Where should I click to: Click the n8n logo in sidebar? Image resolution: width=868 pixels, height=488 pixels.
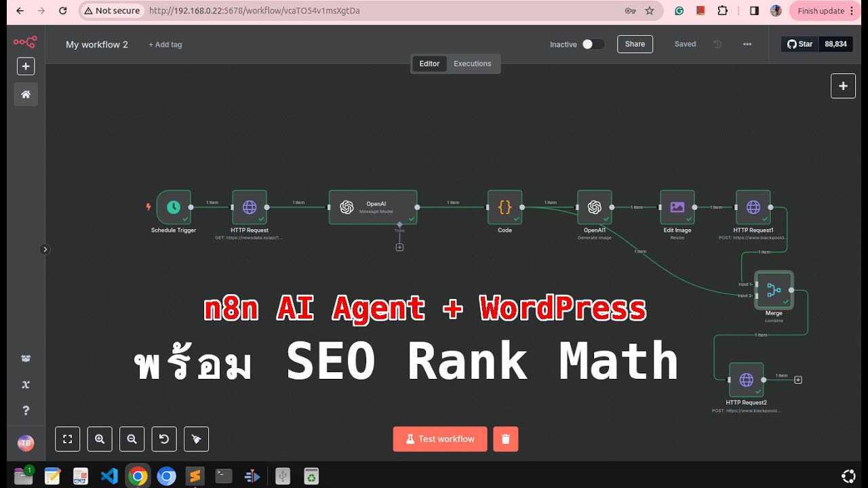[25, 42]
